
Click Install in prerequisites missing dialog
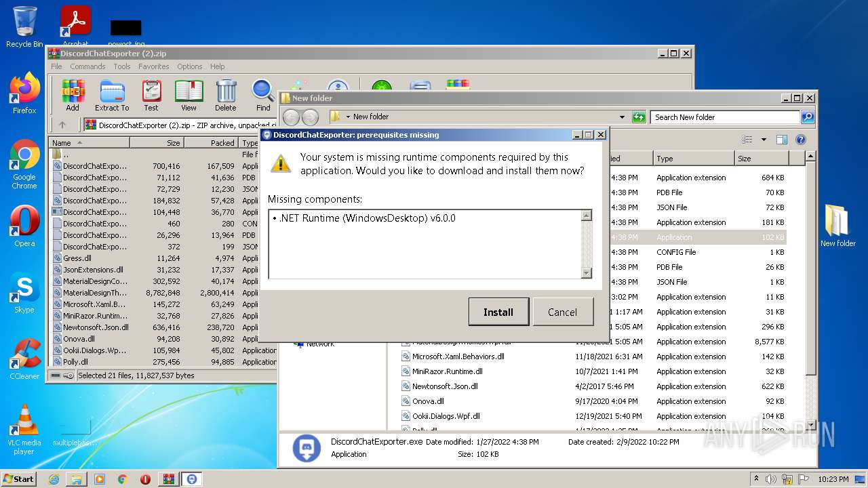pyautogui.click(x=498, y=312)
